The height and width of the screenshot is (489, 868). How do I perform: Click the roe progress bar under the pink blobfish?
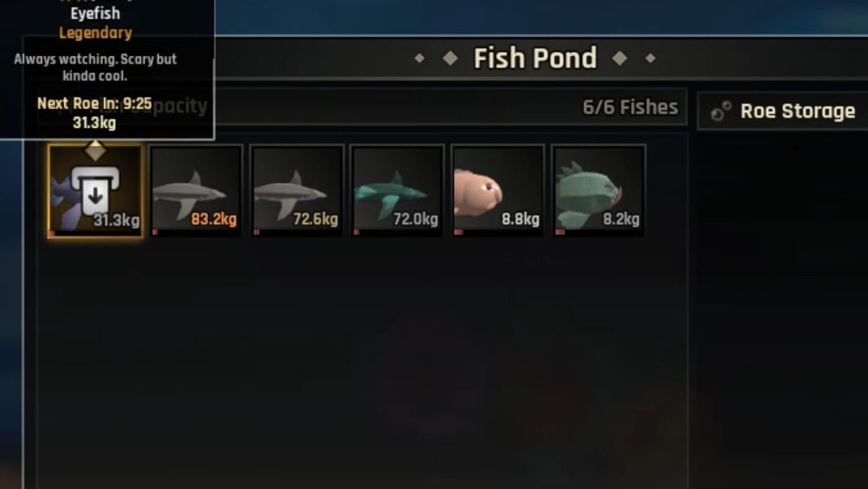coord(458,233)
